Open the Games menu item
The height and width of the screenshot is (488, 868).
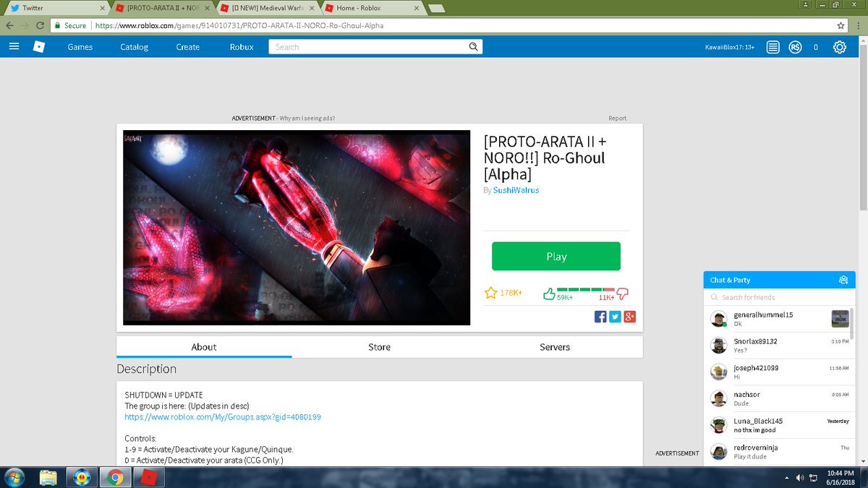(80, 47)
